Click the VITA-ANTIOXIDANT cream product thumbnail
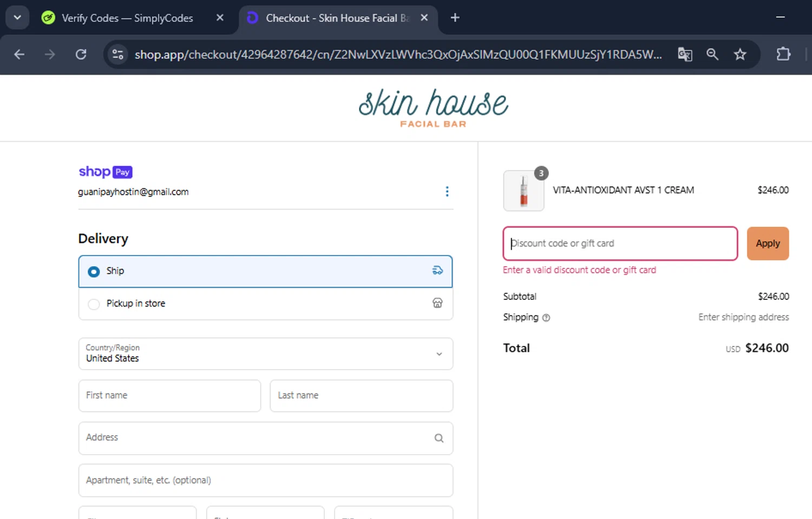 (523, 190)
